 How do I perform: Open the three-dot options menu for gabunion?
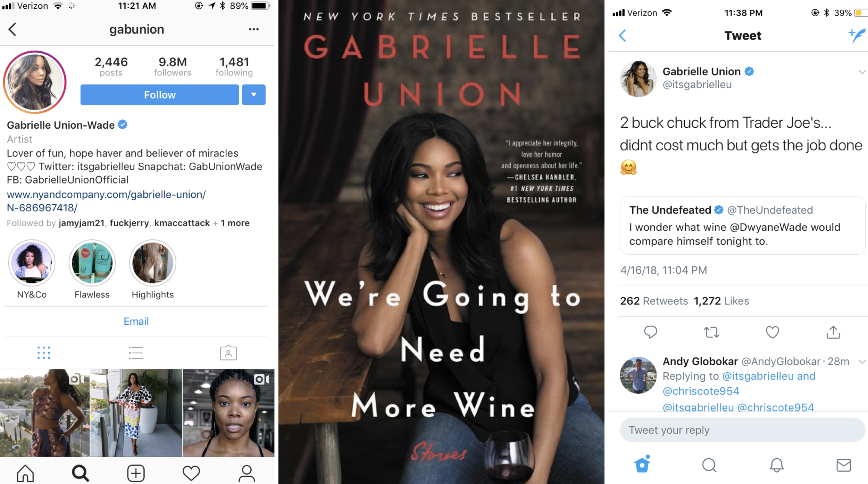click(254, 29)
